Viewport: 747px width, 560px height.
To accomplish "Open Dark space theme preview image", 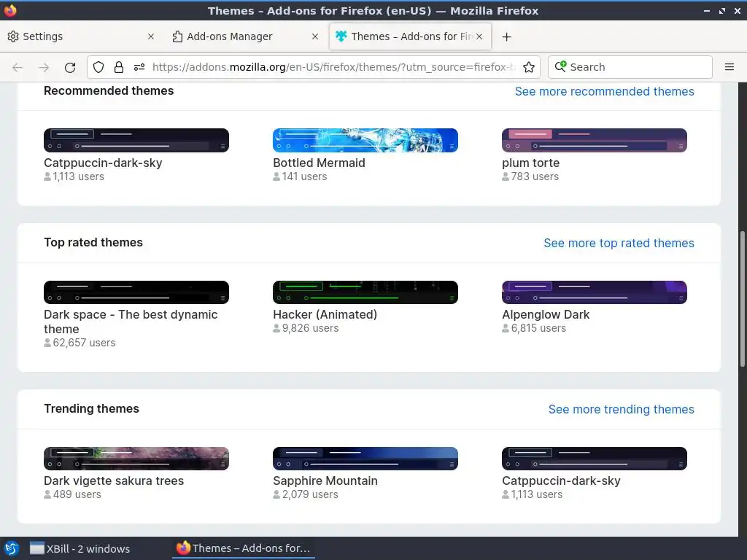I will click(x=136, y=292).
